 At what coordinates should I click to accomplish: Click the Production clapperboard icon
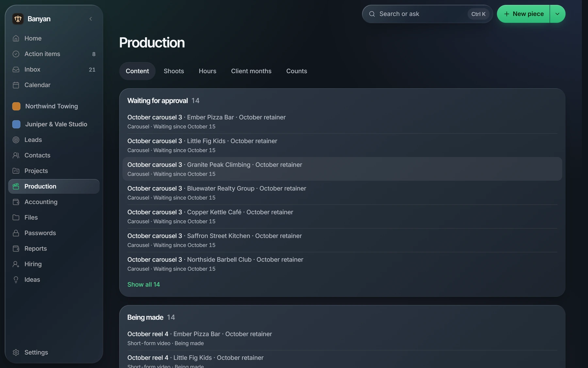tap(16, 186)
